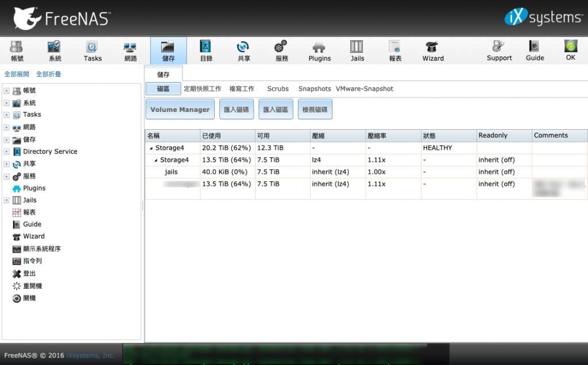Sort by the 壓縮率 column header
The width and height of the screenshot is (588, 365).
[393, 135]
